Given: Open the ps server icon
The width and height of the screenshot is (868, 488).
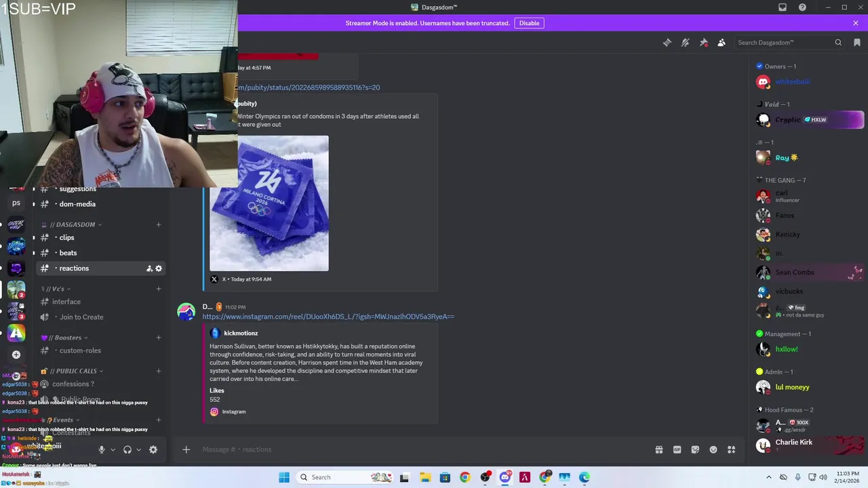Looking at the screenshot, I should pos(16,203).
